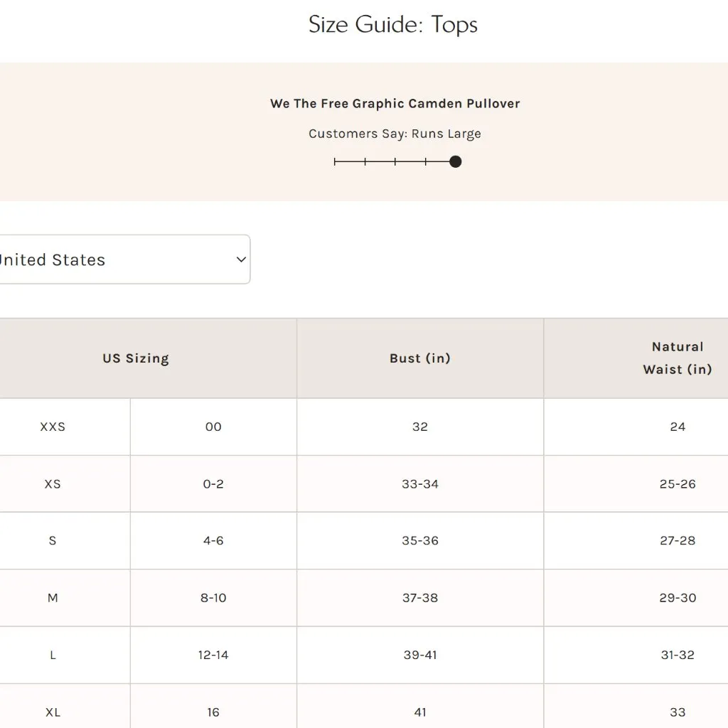
Task: Click We The Free Graphic Camden Pullover title
Action: [395, 104]
